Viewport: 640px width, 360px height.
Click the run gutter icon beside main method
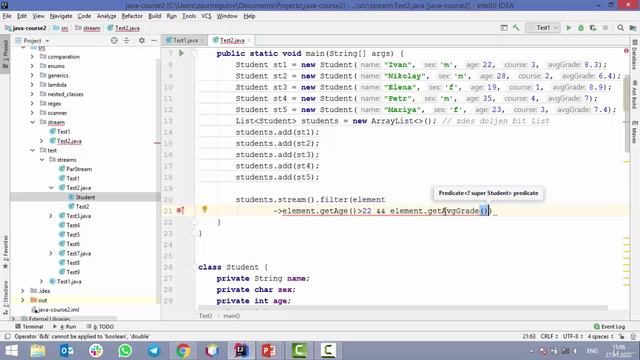tap(181, 53)
